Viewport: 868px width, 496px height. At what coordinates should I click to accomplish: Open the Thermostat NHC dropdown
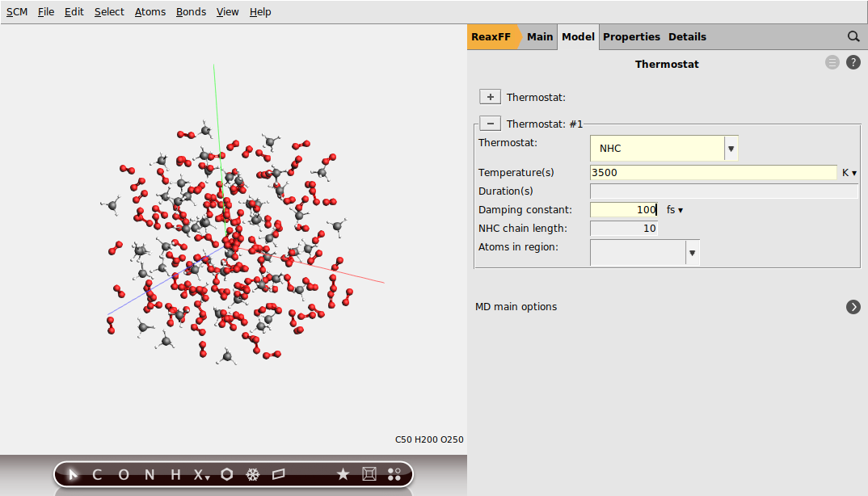(x=730, y=148)
